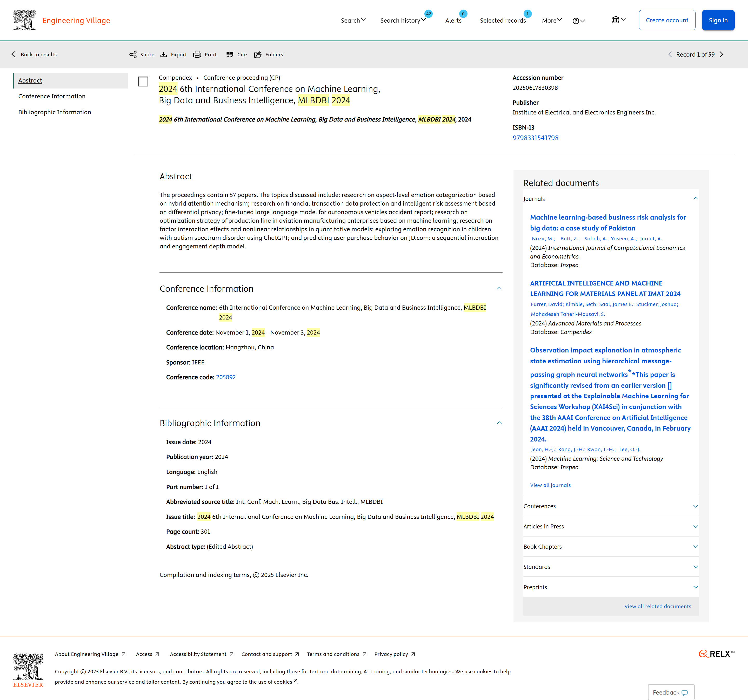
Task: Open ISBN-13 link 9798331541798
Action: 535,138
